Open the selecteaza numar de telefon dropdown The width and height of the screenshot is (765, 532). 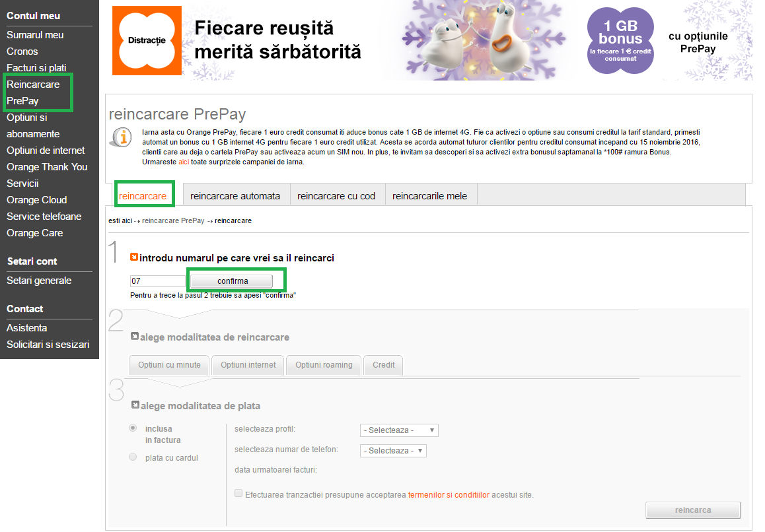click(393, 451)
